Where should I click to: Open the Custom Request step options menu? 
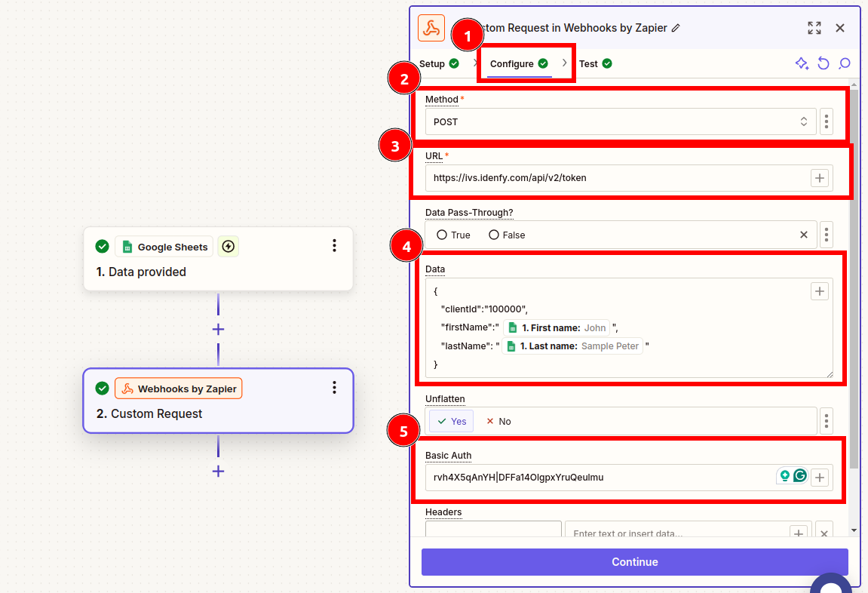(334, 387)
